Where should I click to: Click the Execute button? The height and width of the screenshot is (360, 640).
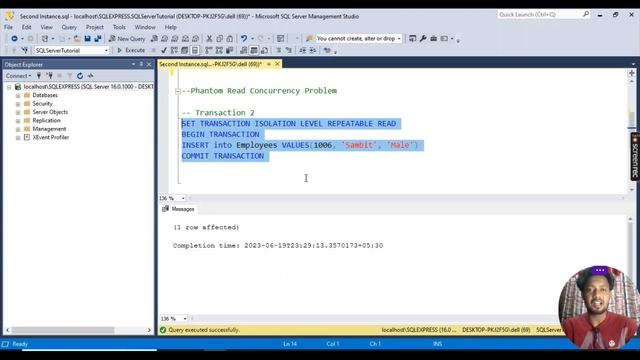[131, 50]
